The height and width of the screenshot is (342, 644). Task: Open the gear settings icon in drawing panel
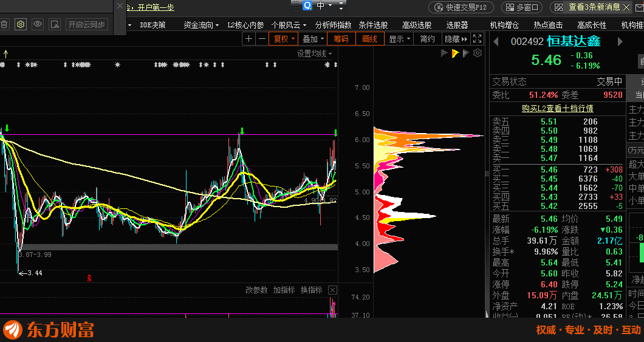click(21, 25)
